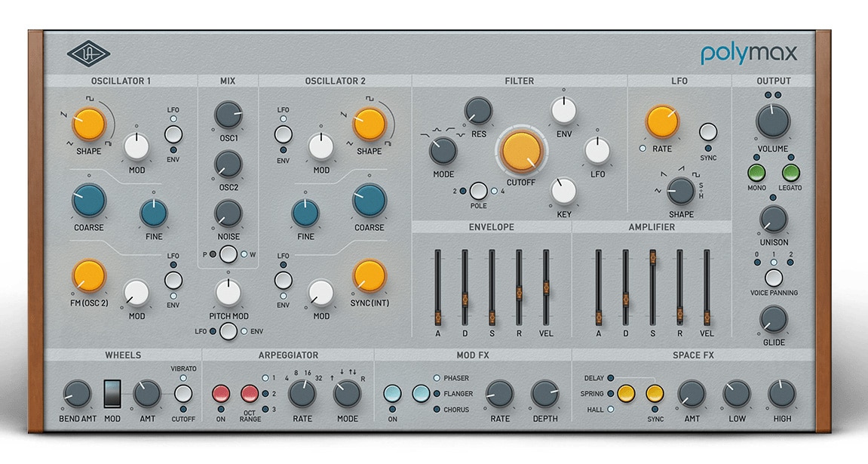Viewport: 868px width, 464px height.
Task: Click the LFO SHAPE selector knob
Action: [x=681, y=191]
